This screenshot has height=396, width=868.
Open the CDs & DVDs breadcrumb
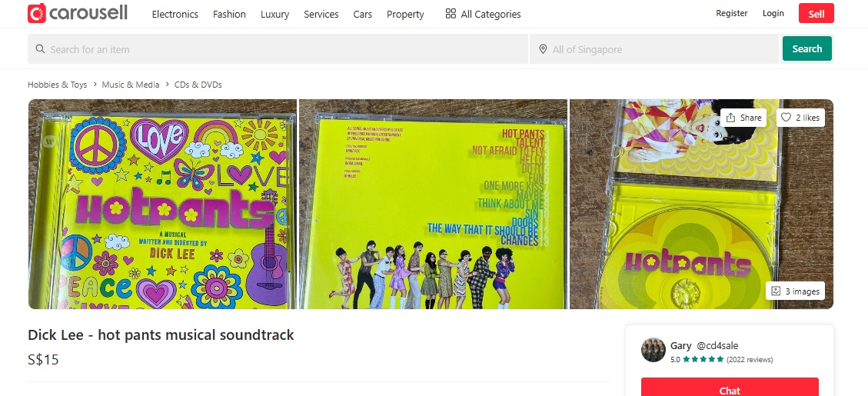point(198,85)
